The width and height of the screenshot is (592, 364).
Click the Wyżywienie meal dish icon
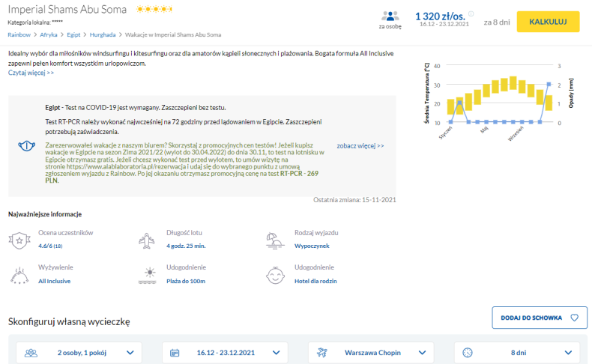18,276
